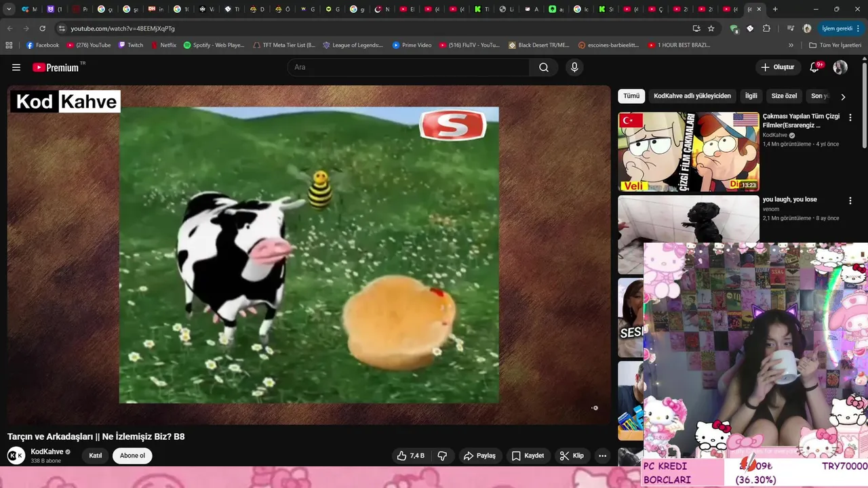
Task: Open the (516) FluTV bookmark
Action: (469, 45)
